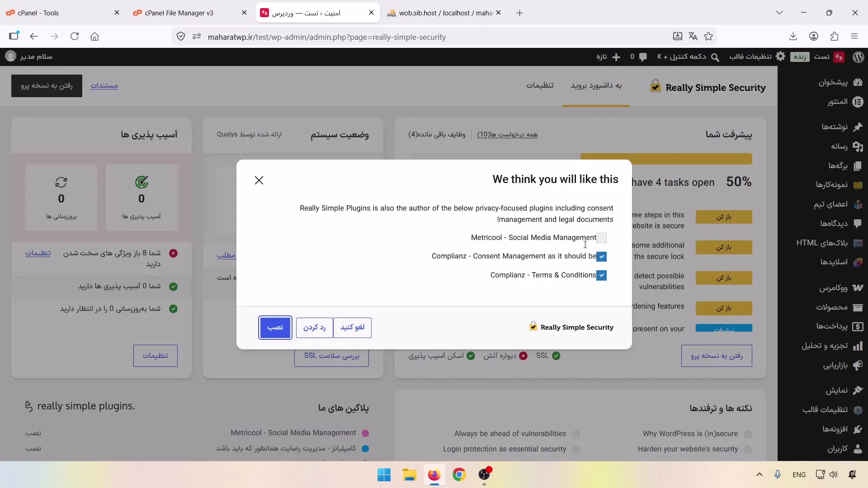Click the WordPress logo in admin bar
Viewport: 868px width, 488px height.
point(859,56)
